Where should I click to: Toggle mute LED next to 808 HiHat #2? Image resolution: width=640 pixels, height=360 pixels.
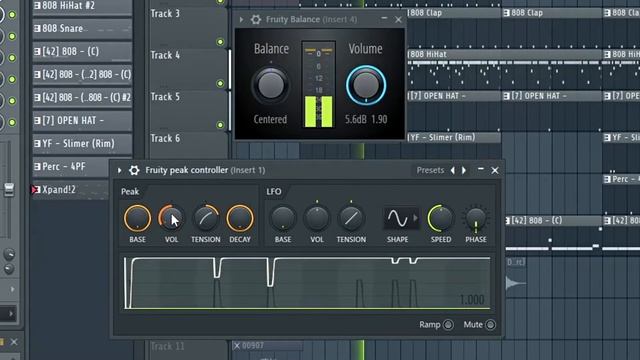coord(12,15)
